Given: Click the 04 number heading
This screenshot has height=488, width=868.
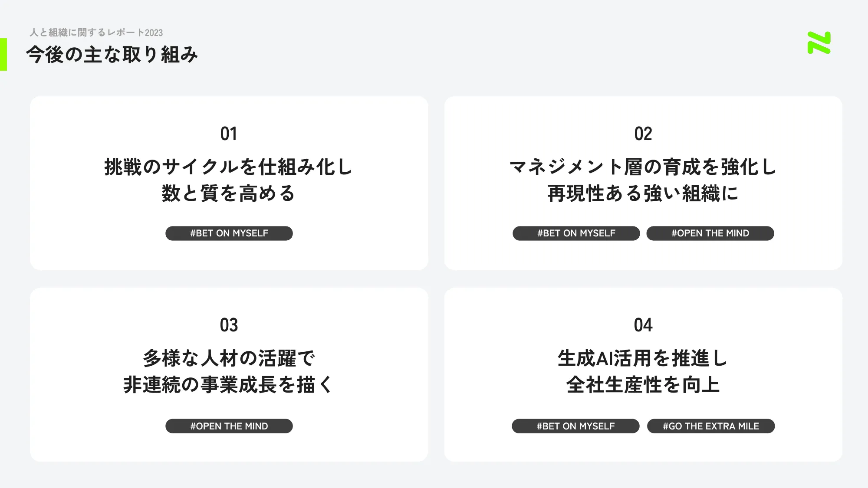Looking at the screenshot, I should (643, 325).
